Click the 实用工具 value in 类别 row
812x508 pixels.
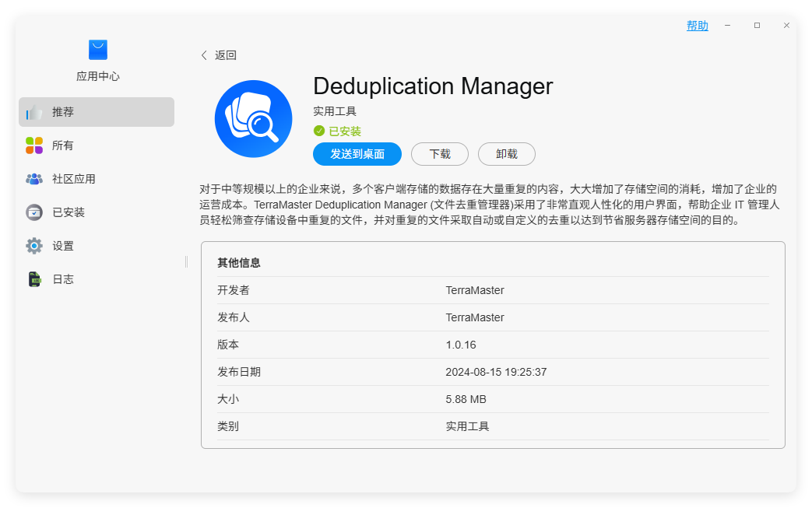467,426
